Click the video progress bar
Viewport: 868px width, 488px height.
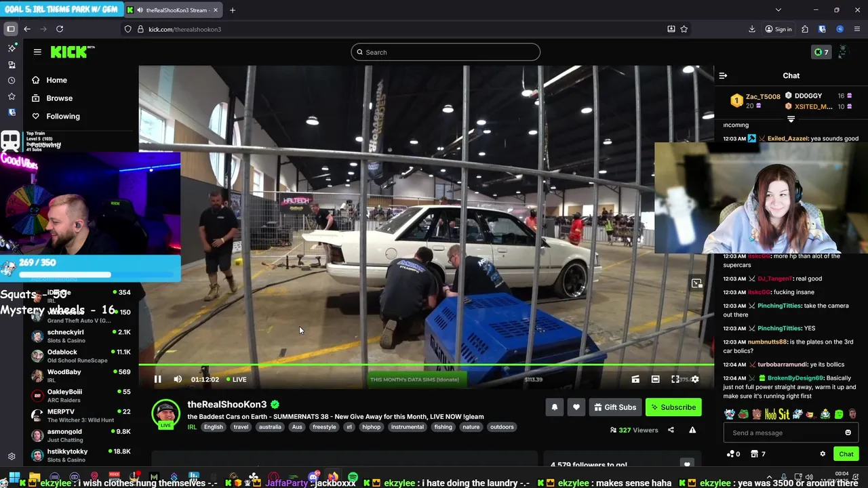pyautogui.click(x=426, y=365)
